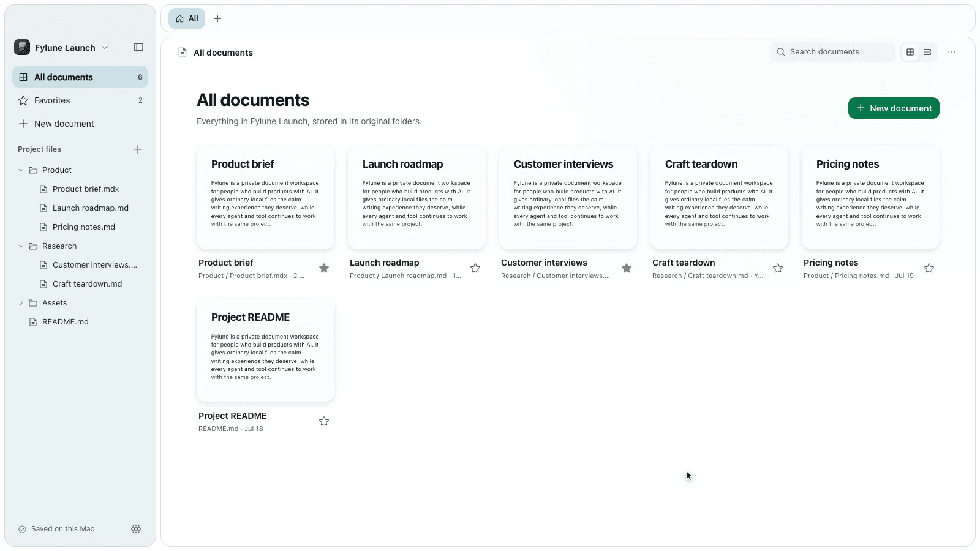Click the Fylune Launch app logo
The image size is (980, 551).
(x=22, y=47)
